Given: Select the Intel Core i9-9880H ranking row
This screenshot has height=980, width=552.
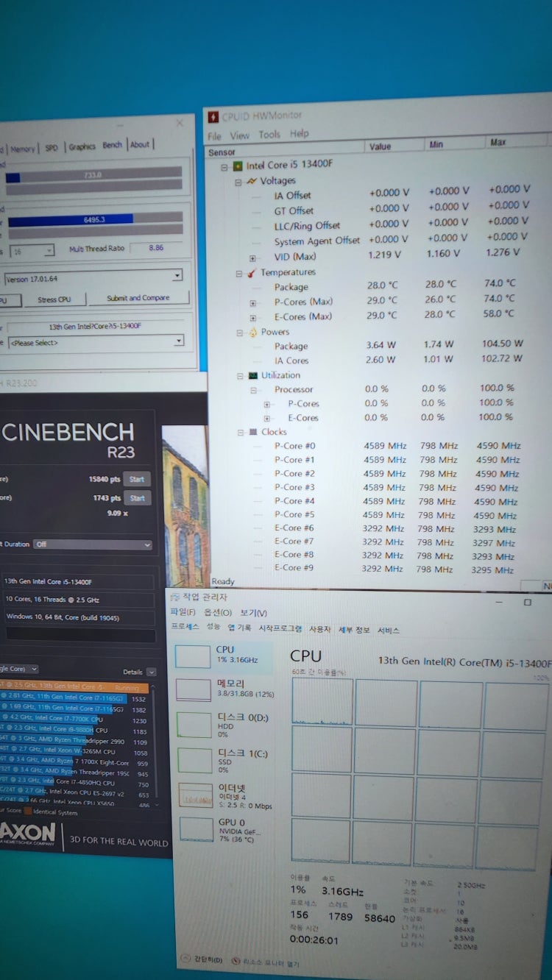Looking at the screenshot, I should coord(74,731).
